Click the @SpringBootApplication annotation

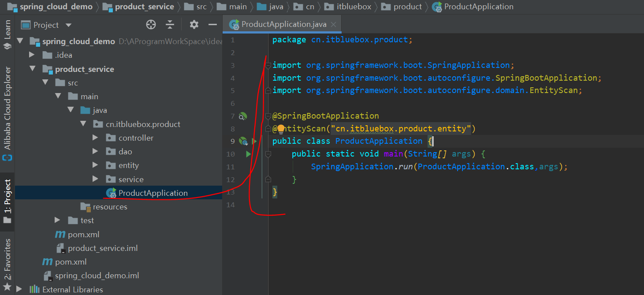[x=326, y=116]
